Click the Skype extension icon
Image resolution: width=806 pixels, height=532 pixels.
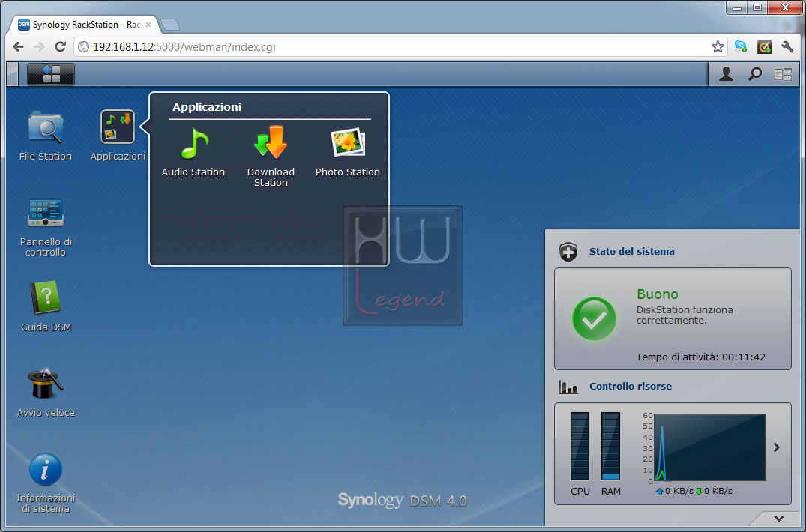[740, 46]
